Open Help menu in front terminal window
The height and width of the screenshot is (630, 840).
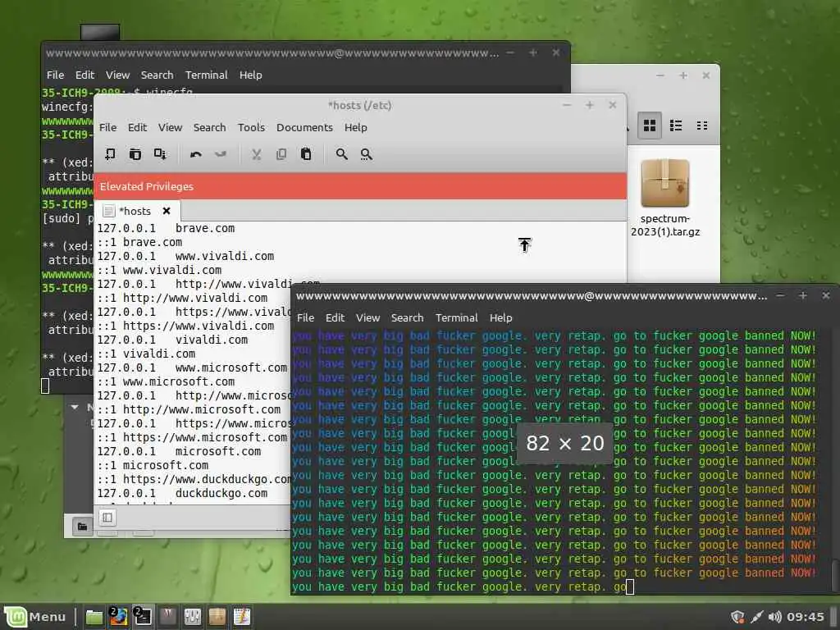tap(501, 317)
